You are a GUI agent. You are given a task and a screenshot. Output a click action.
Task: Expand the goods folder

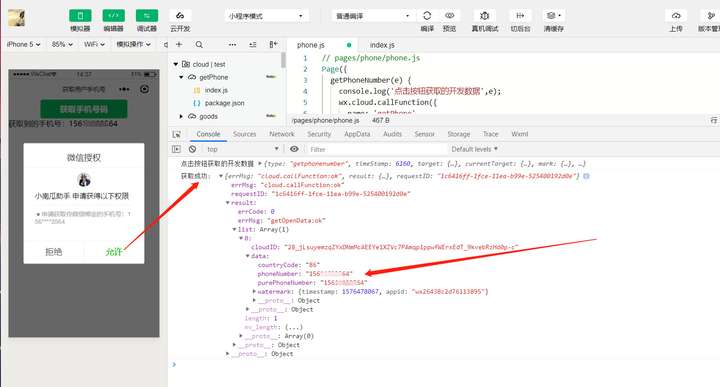click(181, 117)
